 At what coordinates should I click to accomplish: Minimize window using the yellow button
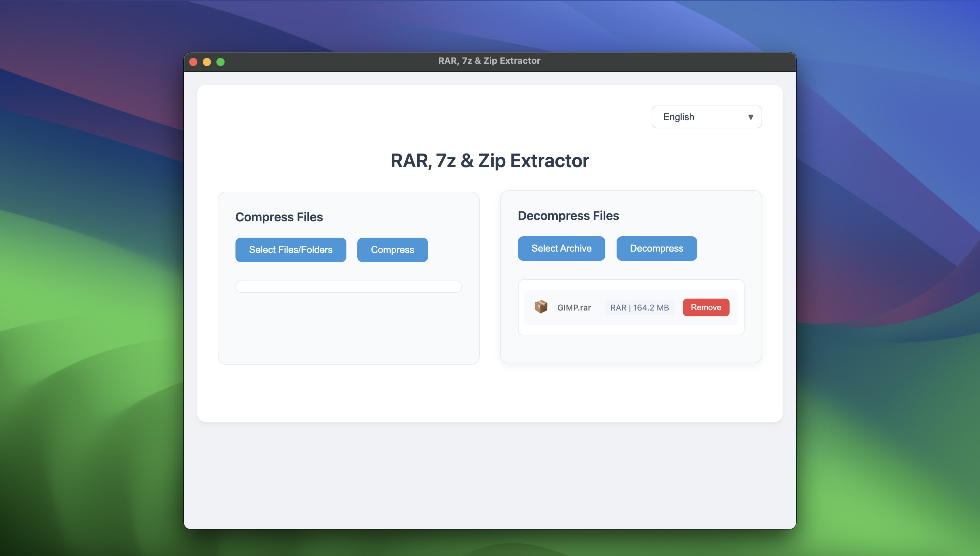click(207, 62)
